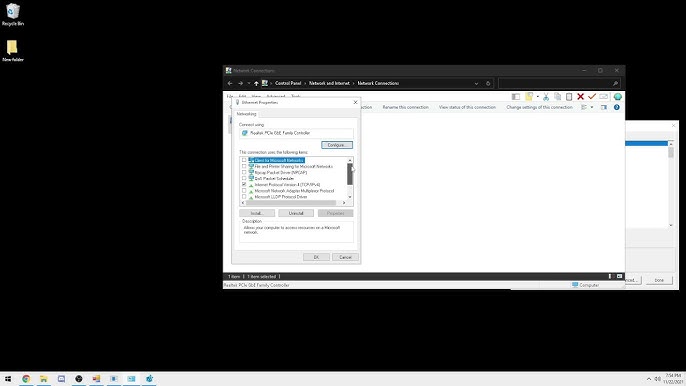
Task: Select the Networking tab
Action: pyautogui.click(x=246, y=114)
